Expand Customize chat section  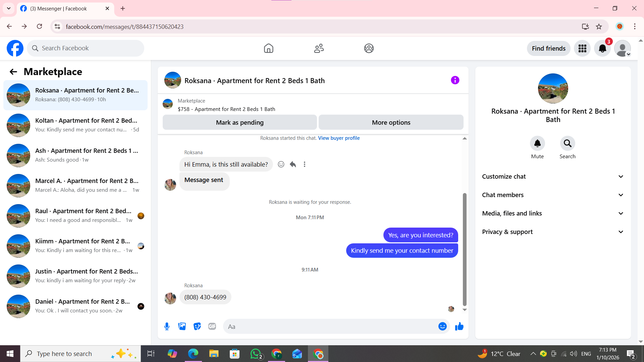tap(553, 177)
